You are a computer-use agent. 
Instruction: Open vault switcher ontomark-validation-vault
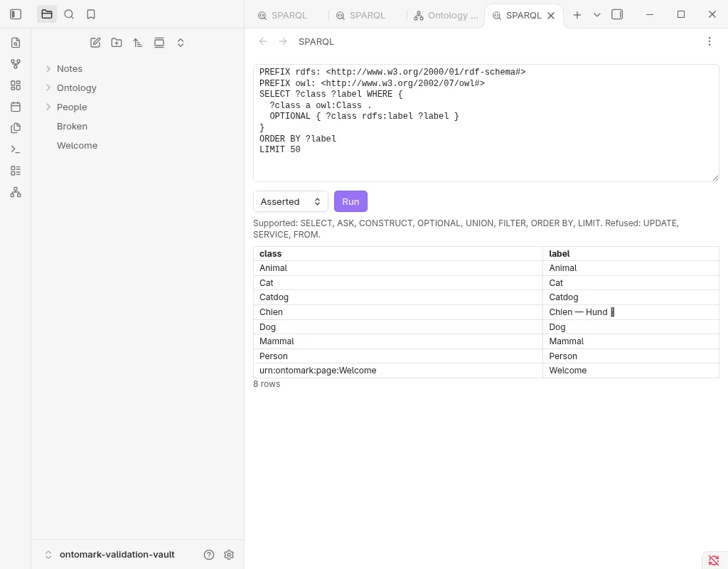coord(110,555)
